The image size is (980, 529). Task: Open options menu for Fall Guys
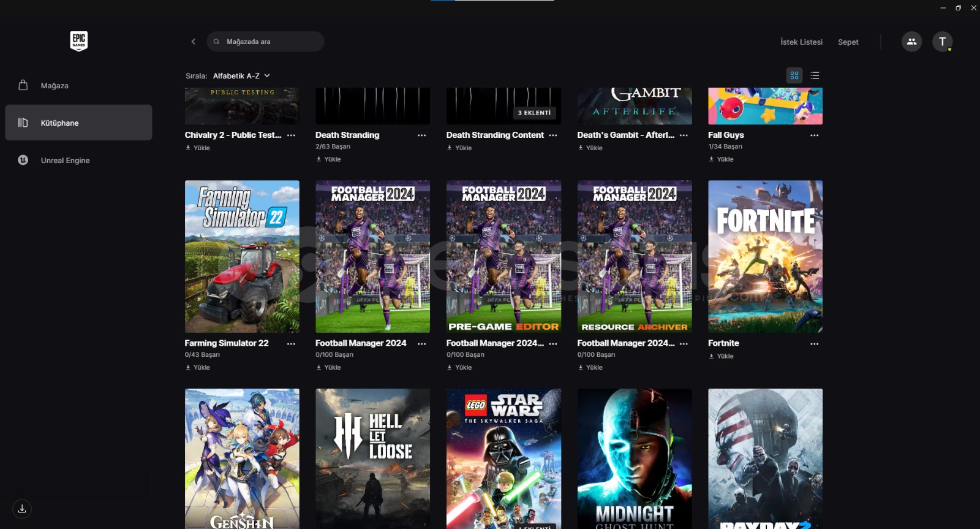(x=815, y=135)
